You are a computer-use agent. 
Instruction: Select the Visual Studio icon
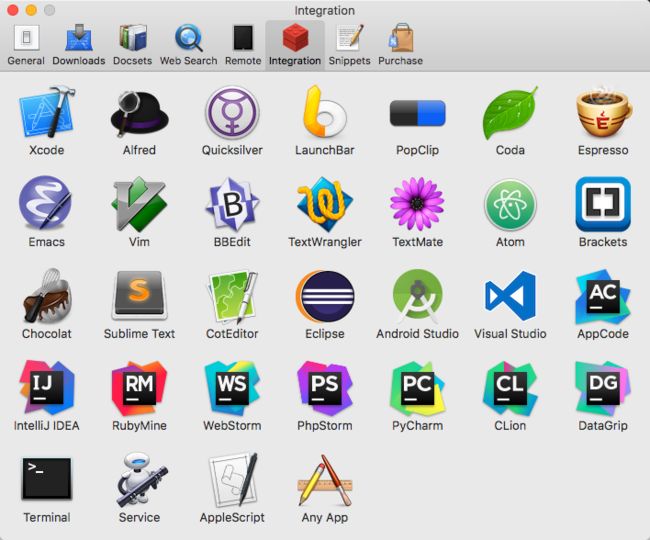click(x=510, y=295)
